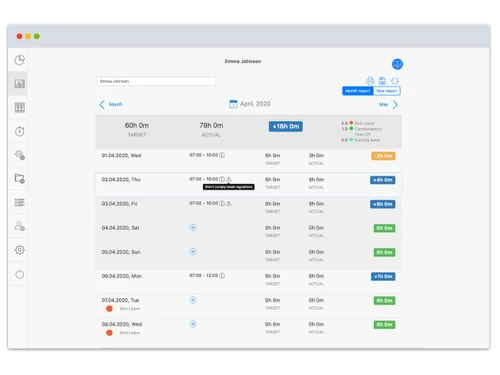Viewport: 500px width, 375px height.
Task: Go to next month May
Action: pos(384,104)
